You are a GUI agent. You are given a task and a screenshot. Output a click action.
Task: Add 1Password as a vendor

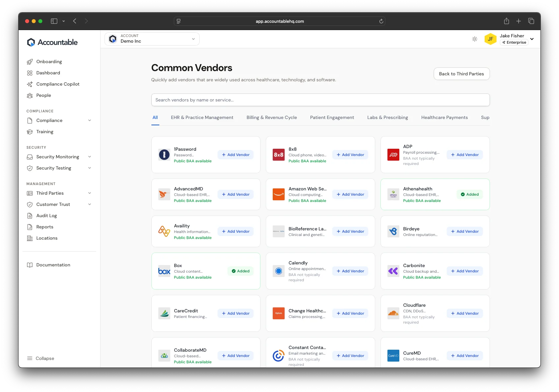[235, 155]
